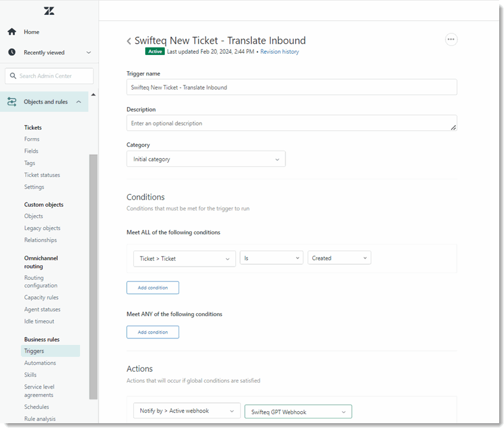504x428 pixels.
Task: Click the description resize handle
Action: click(453, 127)
